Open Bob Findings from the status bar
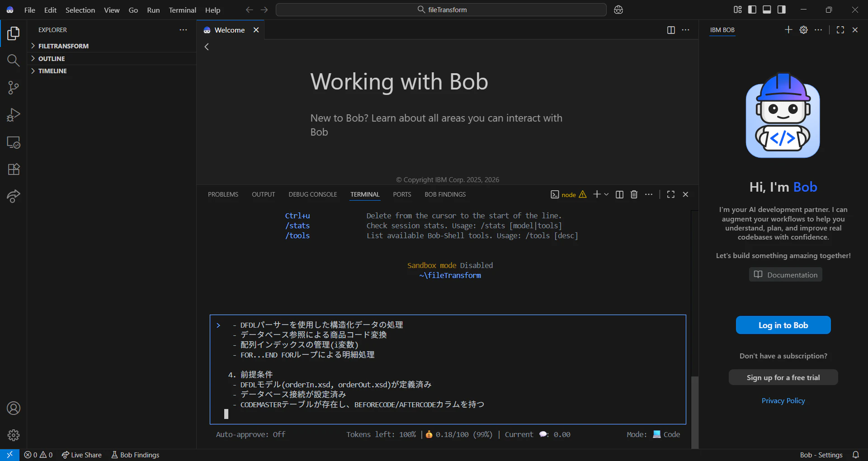The width and height of the screenshot is (868, 461). click(135, 455)
